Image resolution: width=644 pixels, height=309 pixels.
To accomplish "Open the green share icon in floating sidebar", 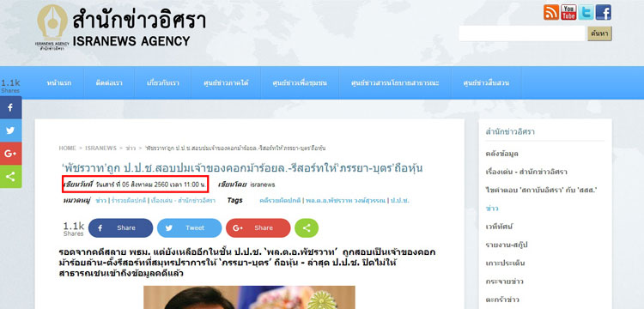I will coord(10,177).
